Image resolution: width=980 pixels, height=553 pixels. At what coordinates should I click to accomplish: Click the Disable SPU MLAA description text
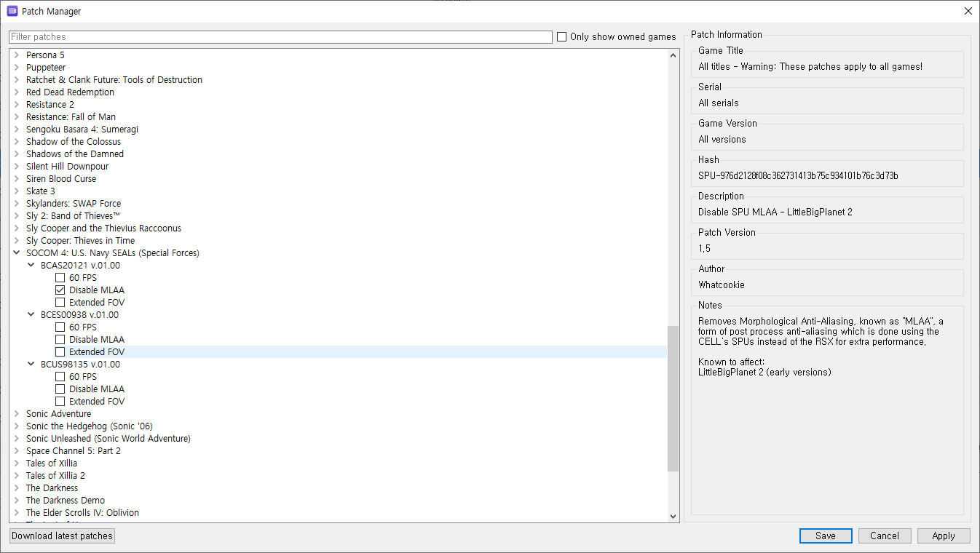(x=775, y=212)
